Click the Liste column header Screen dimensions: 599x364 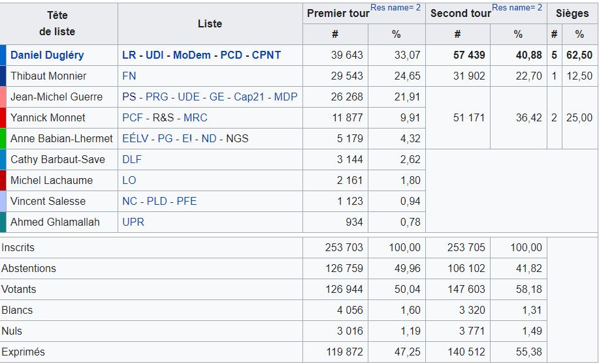(x=210, y=23)
